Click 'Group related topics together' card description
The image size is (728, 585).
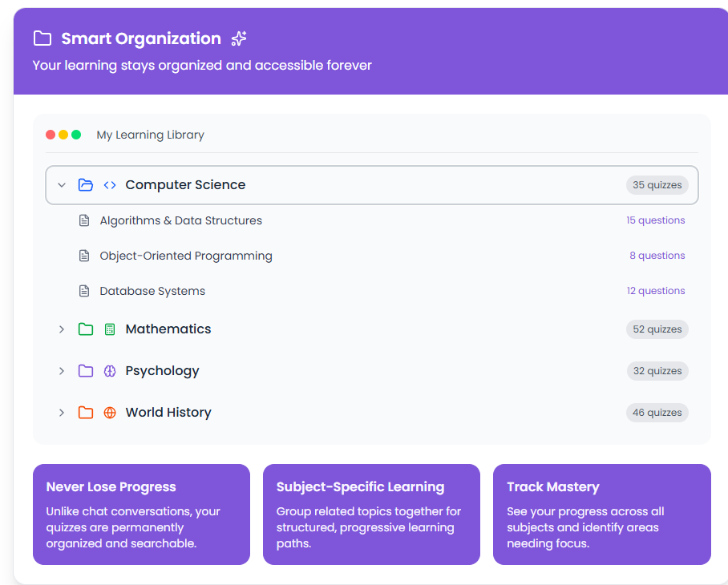369,527
